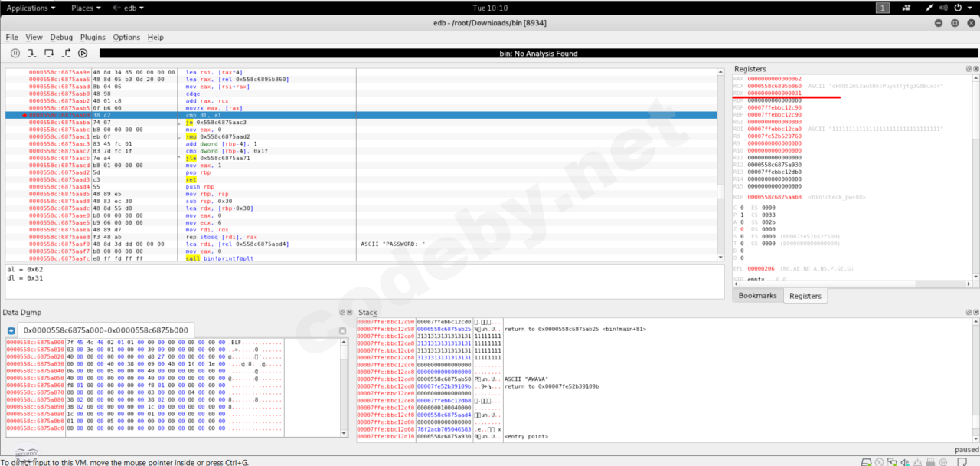Select the highlighted 'cmp dl, al' instruction line
Screen dimensions: 980x466
click(360, 115)
